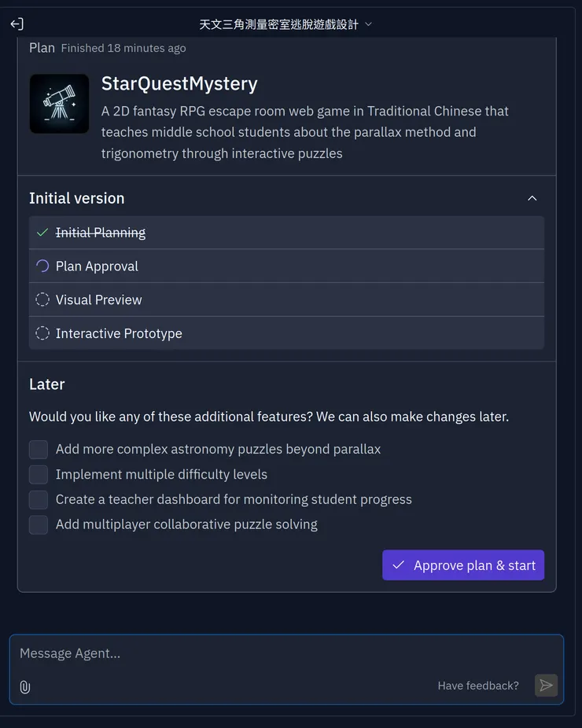Image resolution: width=582 pixels, height=728 pixels.
Task: Click the green checkmark beside Initial Planning
Action: 42,233
